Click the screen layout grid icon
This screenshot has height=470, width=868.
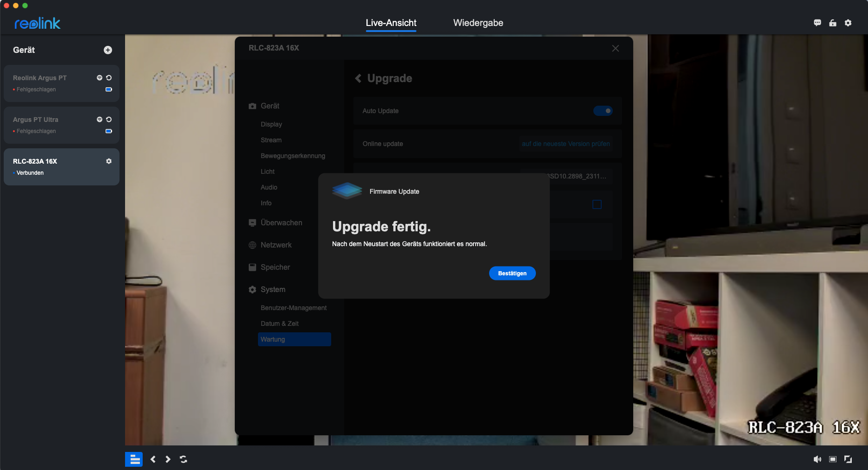(134, 459)
